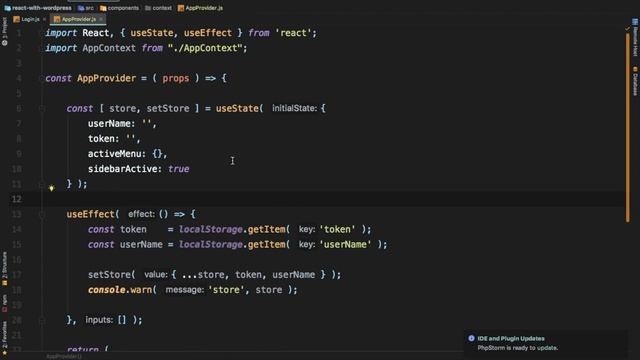Click the 'return' keyword at the bottom
Viewport: 640px width, 360px height.
[x=82, y=349]
